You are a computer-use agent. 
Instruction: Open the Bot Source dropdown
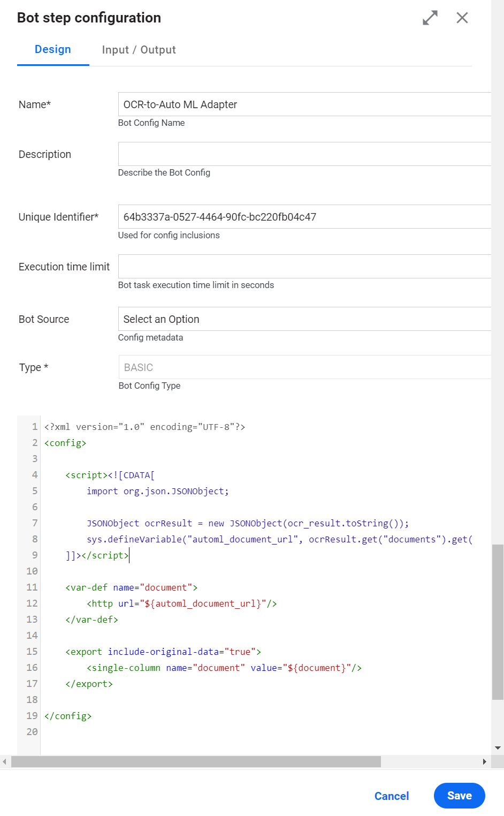(304, 319)
